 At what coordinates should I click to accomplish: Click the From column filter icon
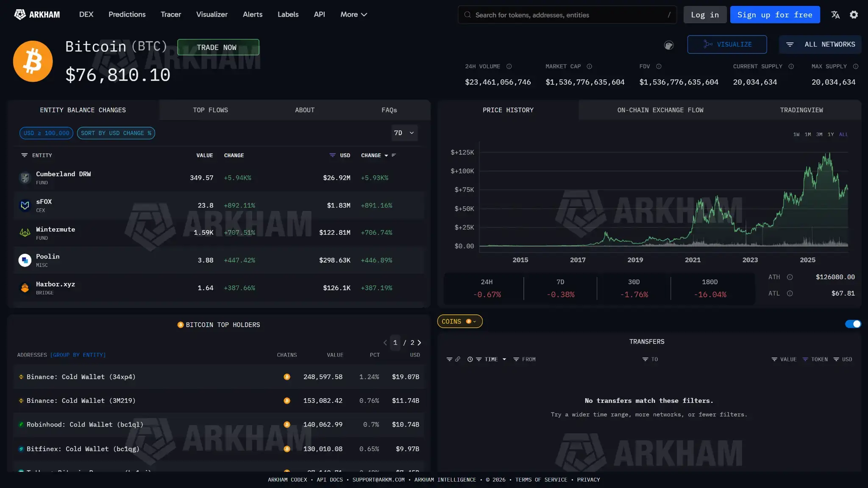[x=516, y=359]
